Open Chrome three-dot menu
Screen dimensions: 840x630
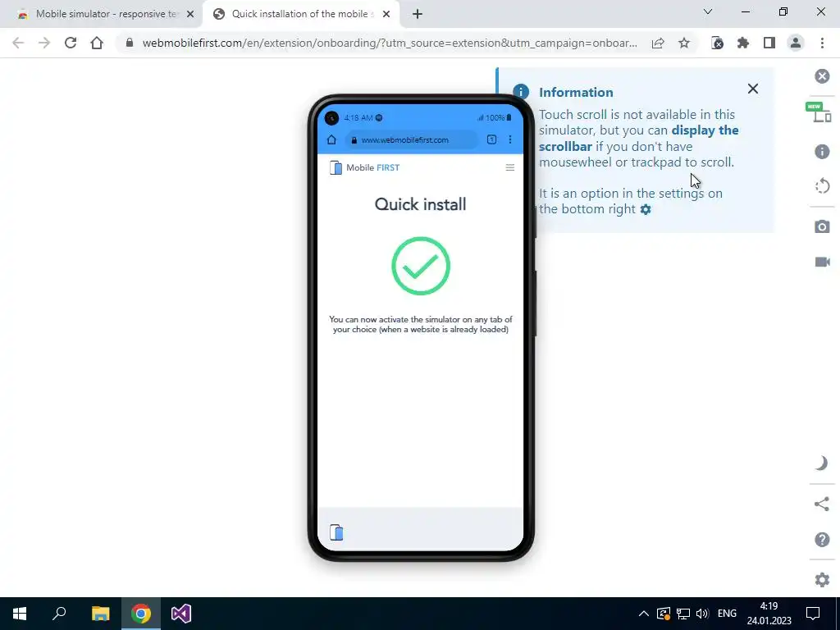click(x=822, y=43)
